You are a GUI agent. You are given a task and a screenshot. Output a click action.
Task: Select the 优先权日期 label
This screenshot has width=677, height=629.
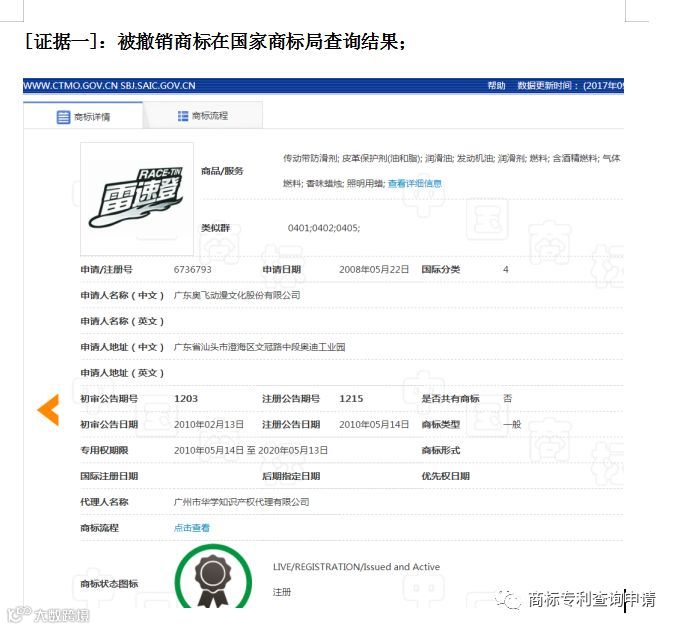(x=446, y=476)
